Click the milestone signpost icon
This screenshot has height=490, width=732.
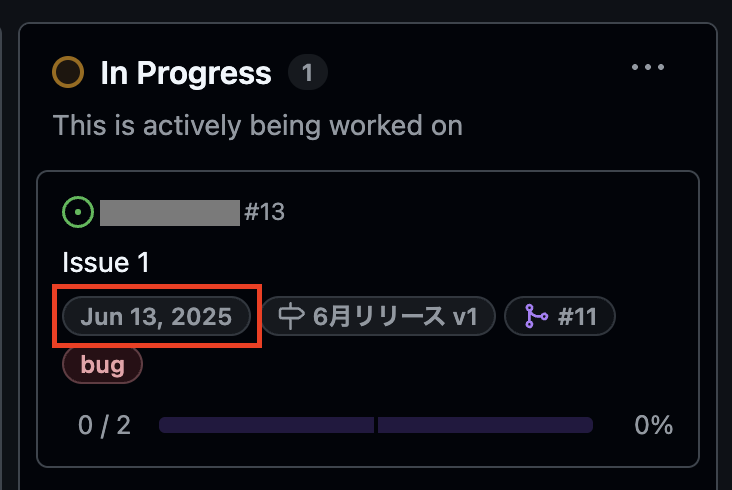pyautogui.click(x=292, y=316)
